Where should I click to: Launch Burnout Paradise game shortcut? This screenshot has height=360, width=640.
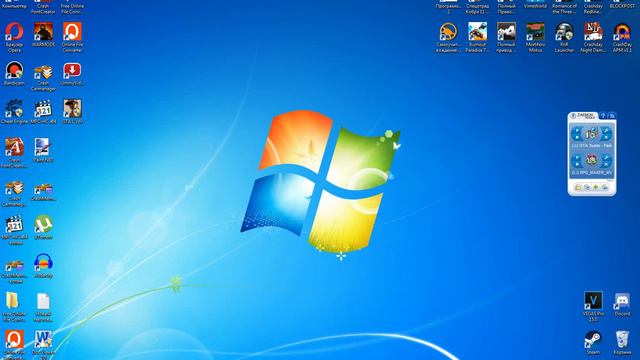pos(478,32)
